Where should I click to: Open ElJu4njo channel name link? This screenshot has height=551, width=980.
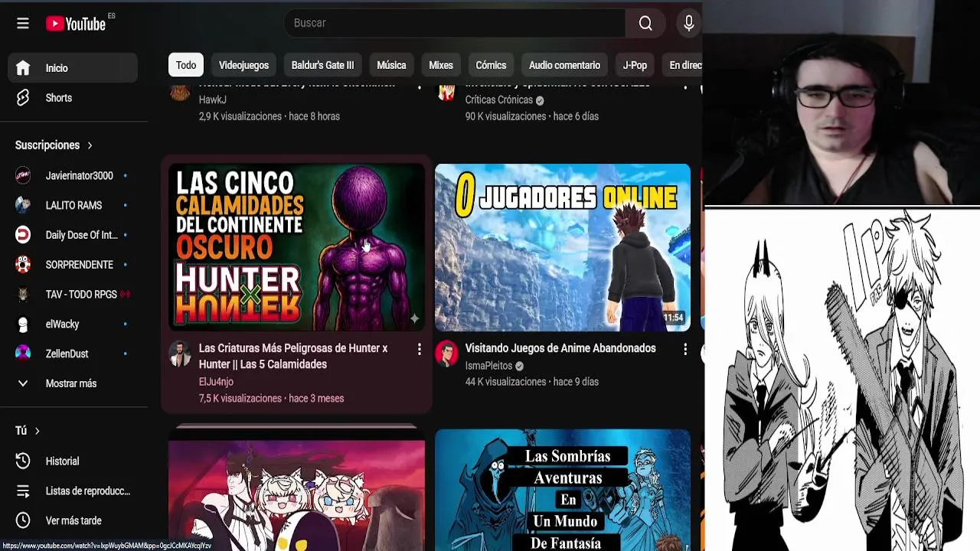tap(216, 382)
